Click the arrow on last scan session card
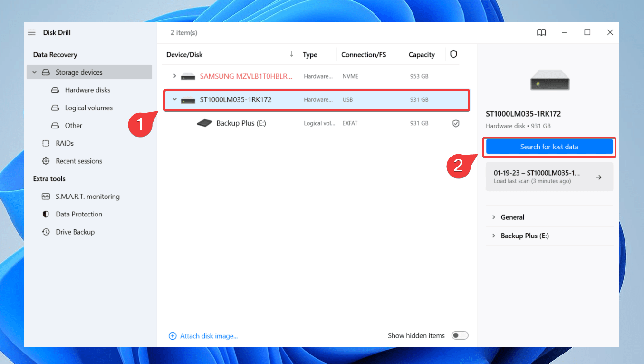 point(599,177)
